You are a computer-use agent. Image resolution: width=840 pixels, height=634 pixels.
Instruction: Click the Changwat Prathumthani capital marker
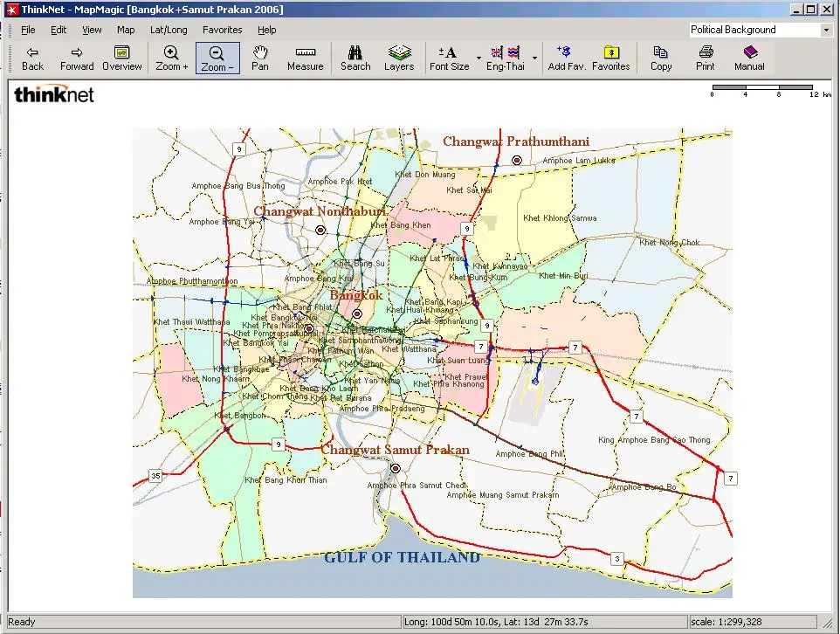(x=516, y=160)
